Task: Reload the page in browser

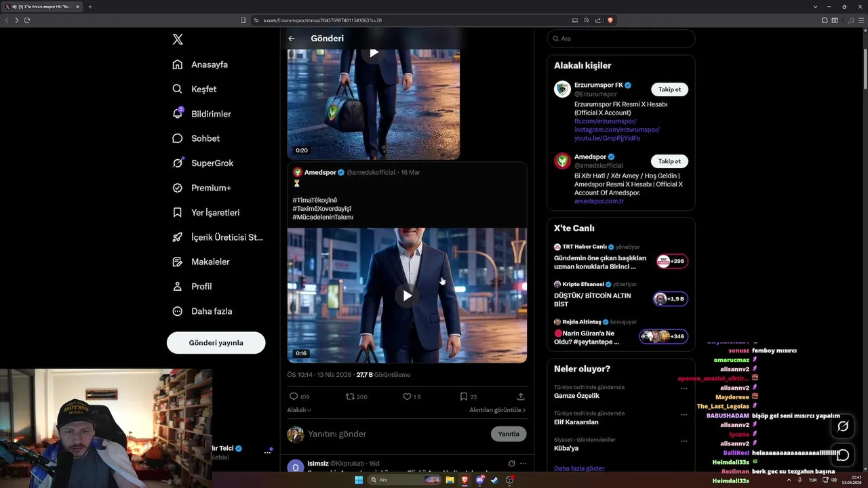Action: pos(27,20)
